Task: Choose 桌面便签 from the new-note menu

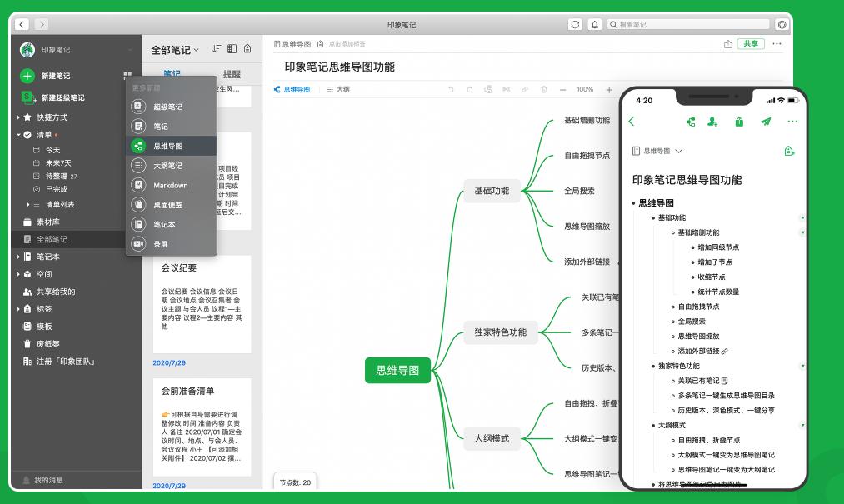Action: (171, 205)
